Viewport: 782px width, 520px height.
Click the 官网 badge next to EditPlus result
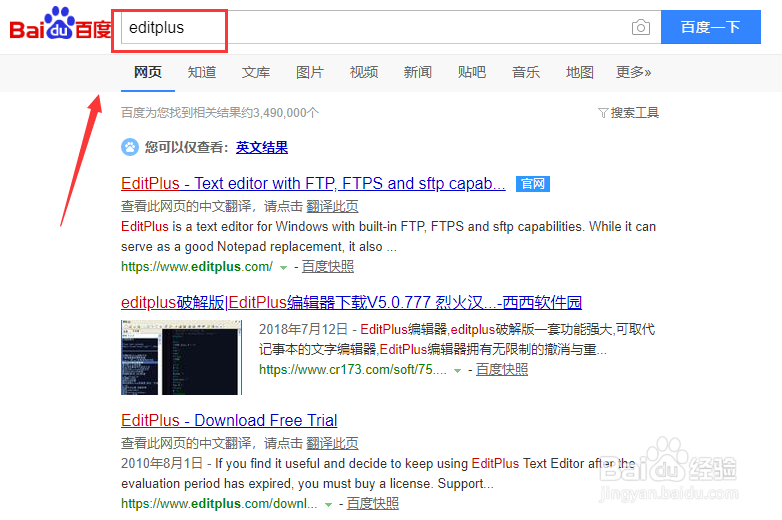coord(533,184)
